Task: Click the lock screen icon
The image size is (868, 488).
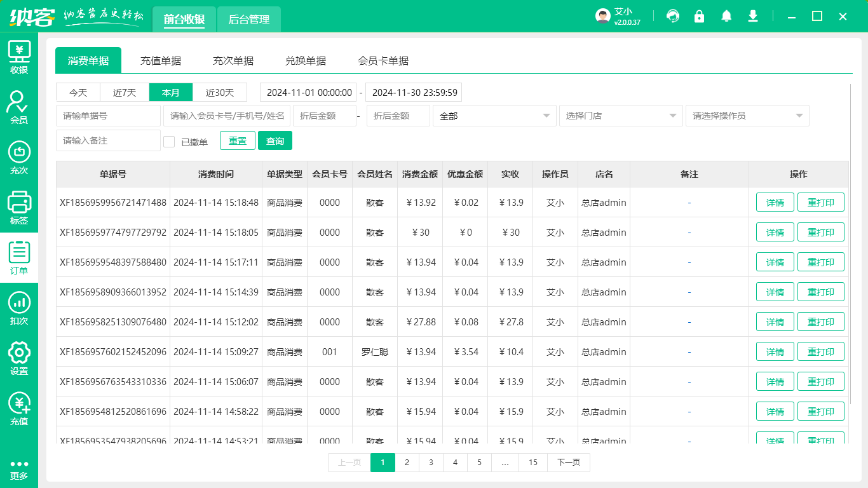Action: pyautogui.click(x=700, y=17)
